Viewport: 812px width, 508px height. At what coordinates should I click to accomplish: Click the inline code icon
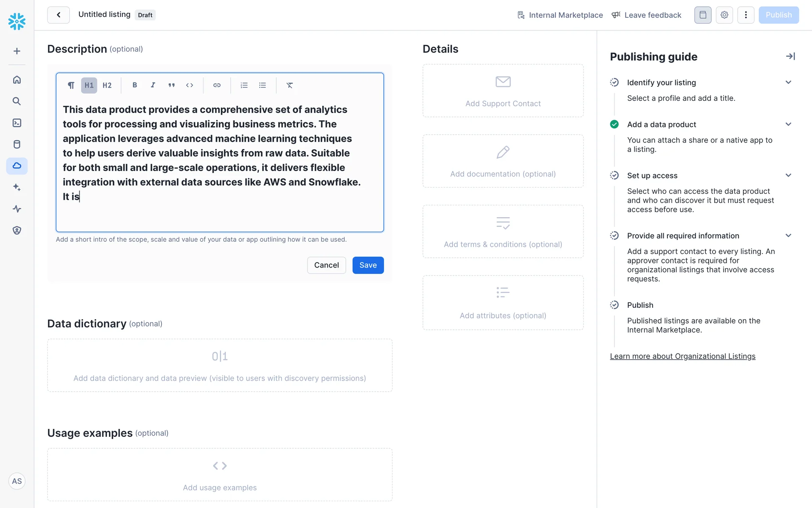(189, 85)
